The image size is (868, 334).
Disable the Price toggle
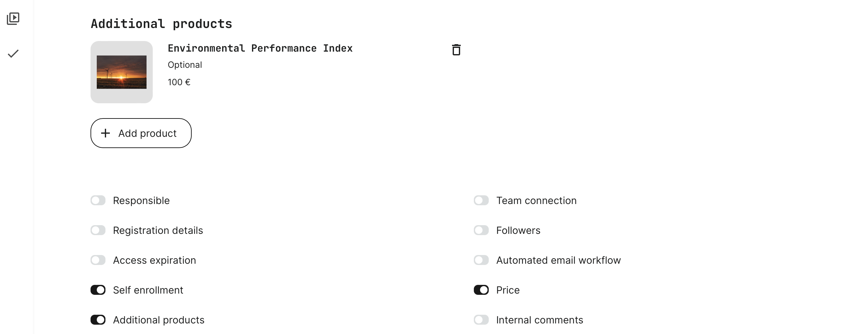481,290
